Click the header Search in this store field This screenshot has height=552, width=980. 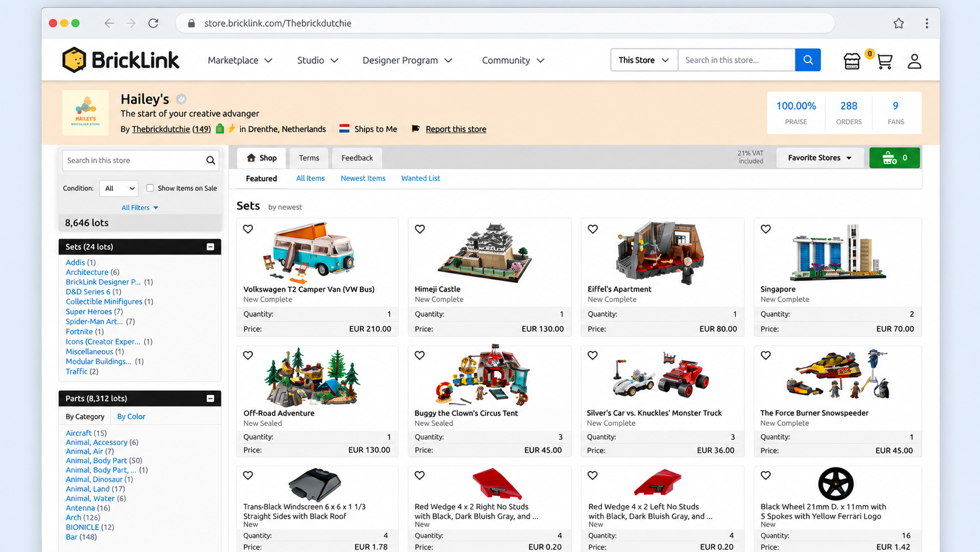tap(736, 60)
